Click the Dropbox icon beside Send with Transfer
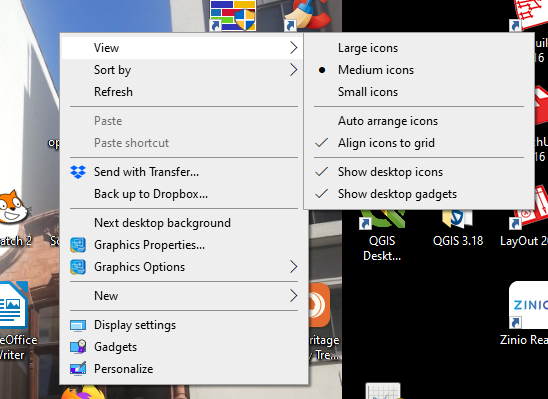The height and width of the screenshot is (399, 548). pyautogui.click(x=78, y=172)
